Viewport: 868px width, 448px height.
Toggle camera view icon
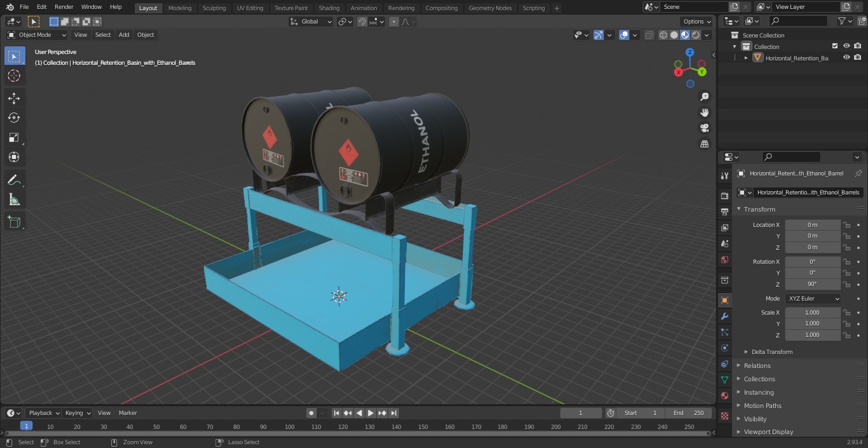[x=704, y=128]
